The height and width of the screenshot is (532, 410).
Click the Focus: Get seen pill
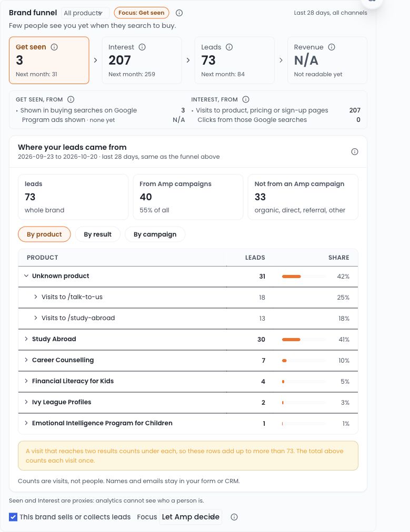point(141,13)
